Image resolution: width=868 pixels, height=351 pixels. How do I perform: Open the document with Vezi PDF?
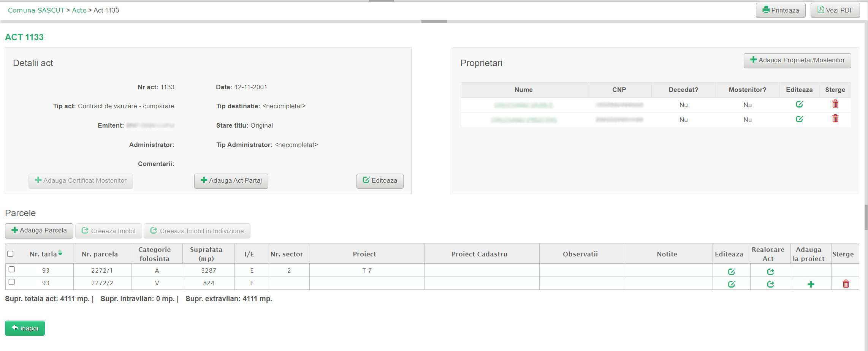point(835,10)
